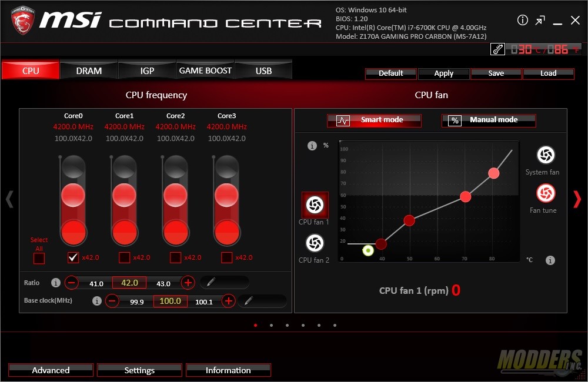Click info icon beside fan percent axis
The height and width of the screenshot is (382, 588).
coord(312,145)
